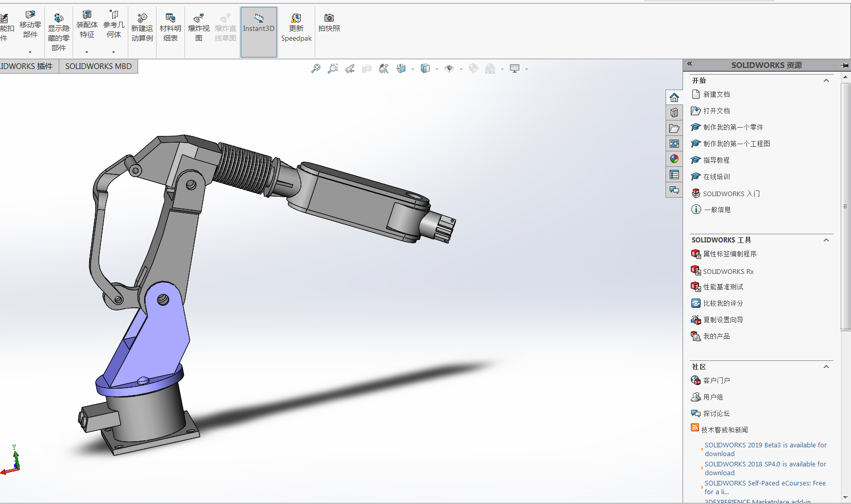Switch to the SOLIDWORKS 插件 tab
The image size is (851, 504).
[x=27, y=66]
